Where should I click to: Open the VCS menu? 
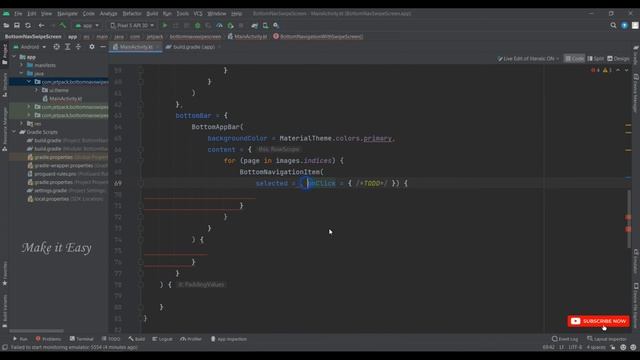198,13
